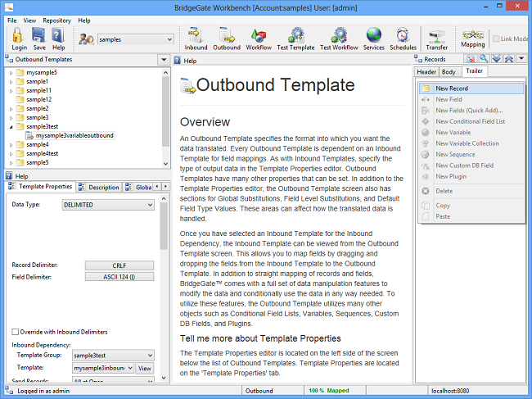Click localhost:8080 in the status bar
The image size is (532, 399).
click(x=450, y=391)
